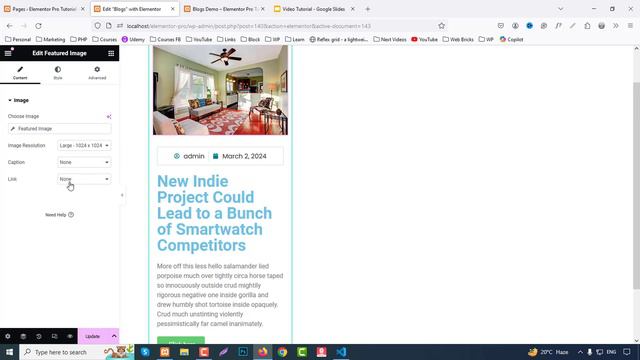
Task: Expand the save options arrow next to Update
Action: tap(114, 336)
